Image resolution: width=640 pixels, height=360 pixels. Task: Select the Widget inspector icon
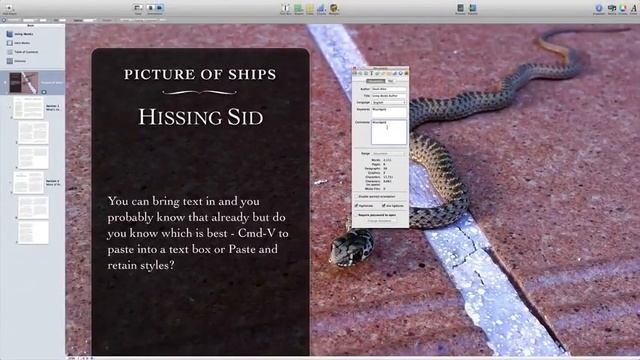point(407,73)
